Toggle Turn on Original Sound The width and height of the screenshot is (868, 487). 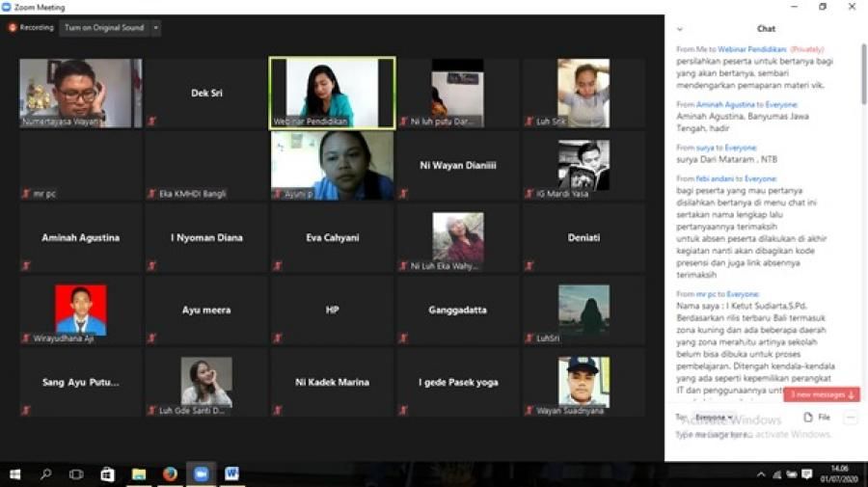click(103, 28)
